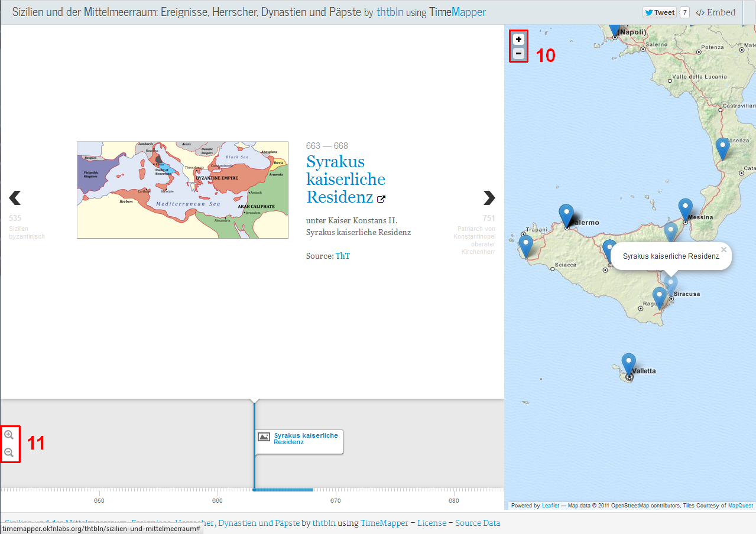This screenshot has height=534, width=756.
Task: Open the thtbln link in the footer
Action: point(324,523)
